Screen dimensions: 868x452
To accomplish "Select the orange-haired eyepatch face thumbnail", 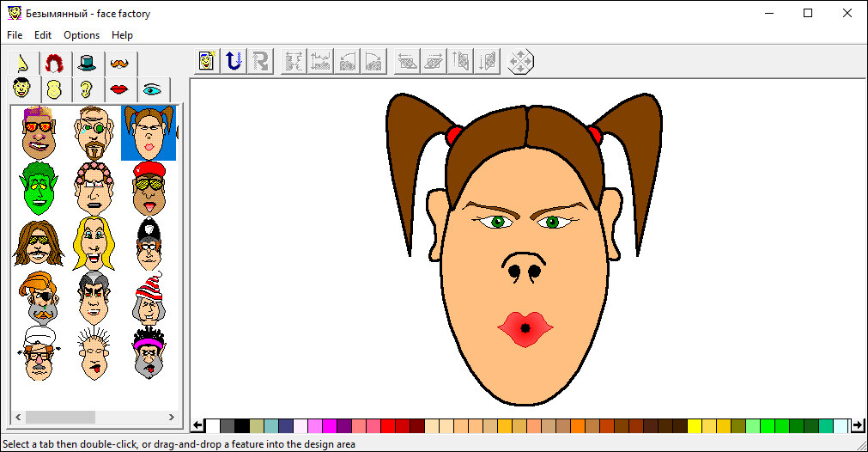I will pyautogui.click(x=39, y=298).
